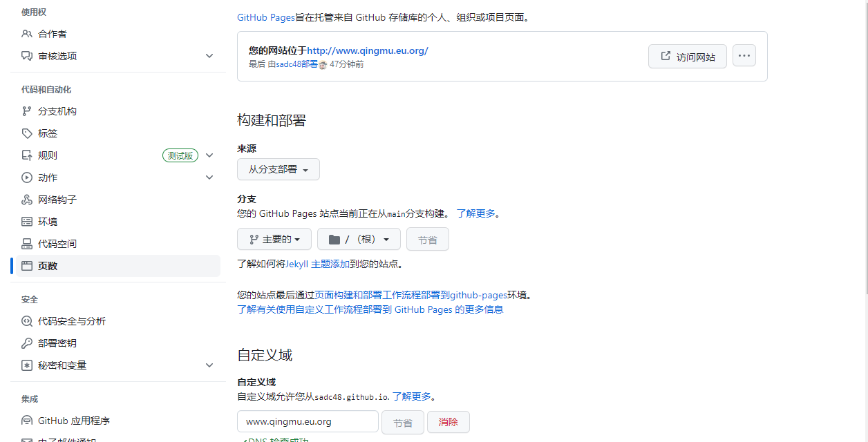Open the http://www.qingmu.eu.org/ link

point(368,50)
